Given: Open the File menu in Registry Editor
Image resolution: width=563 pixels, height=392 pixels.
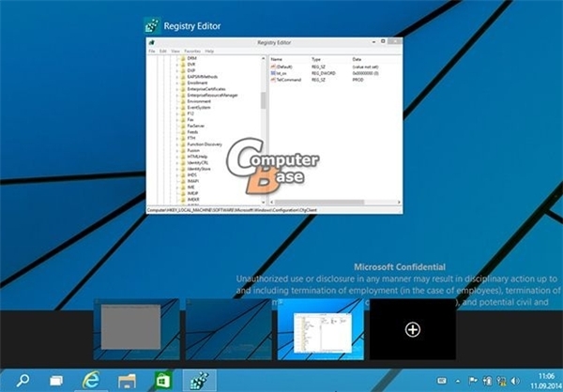Looking at the screenshot, I should click(152, 52).
